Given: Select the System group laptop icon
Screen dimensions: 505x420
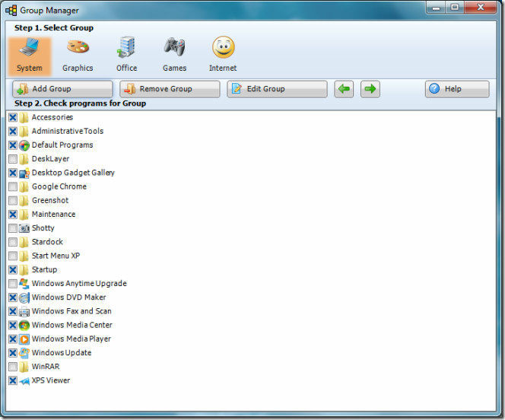Looking at the screenshot, I should click(30, 47).
